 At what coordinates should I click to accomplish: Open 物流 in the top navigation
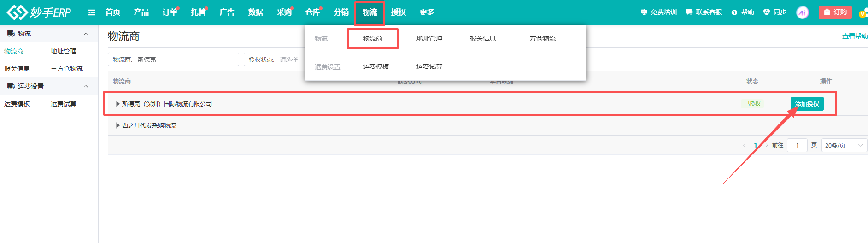370,12
